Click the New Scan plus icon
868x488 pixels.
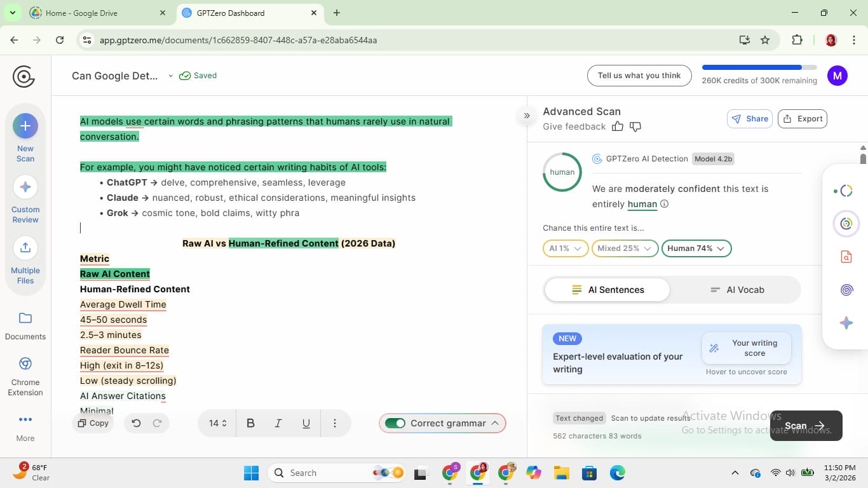coord(25,126)
